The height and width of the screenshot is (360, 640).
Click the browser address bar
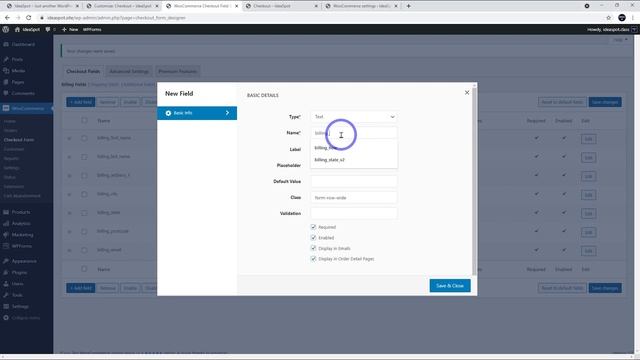tap(318, 18)
